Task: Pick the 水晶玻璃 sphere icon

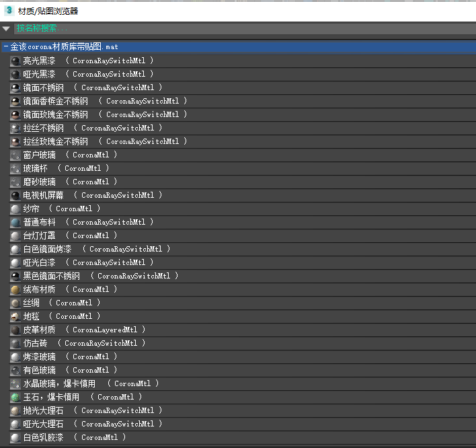Action: click(x=15, y=384)
